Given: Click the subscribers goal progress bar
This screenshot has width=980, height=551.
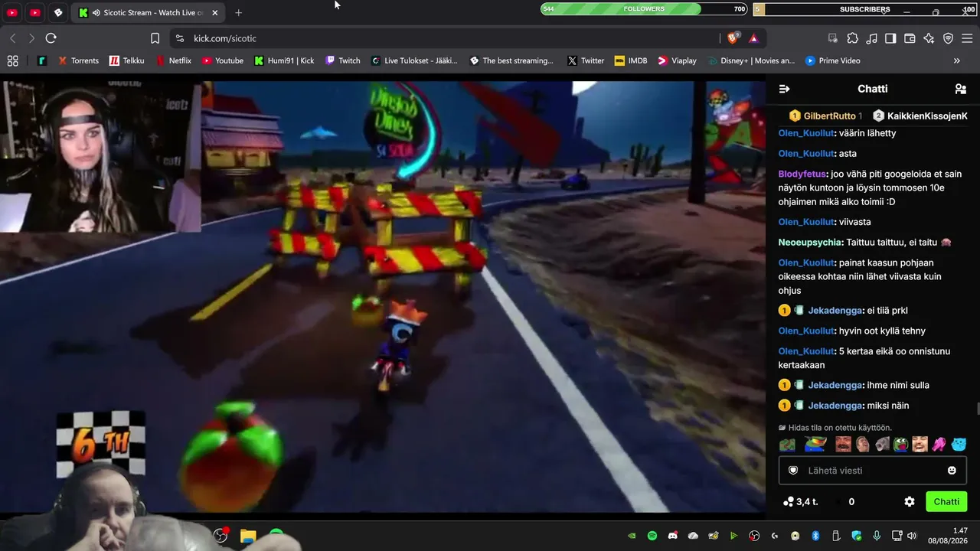Looking at the screenshot, I should 864,9.
